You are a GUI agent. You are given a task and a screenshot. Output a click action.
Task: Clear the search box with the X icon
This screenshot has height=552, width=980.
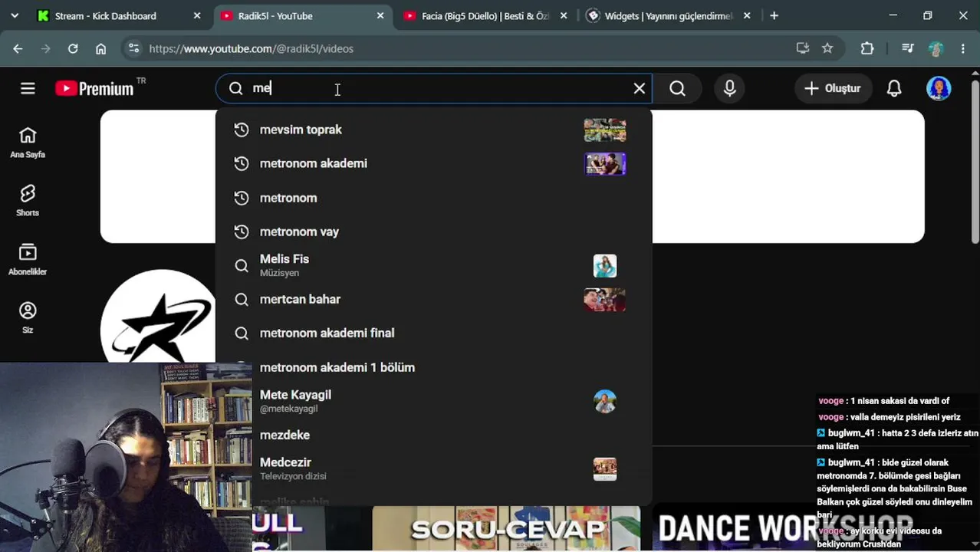639,88
